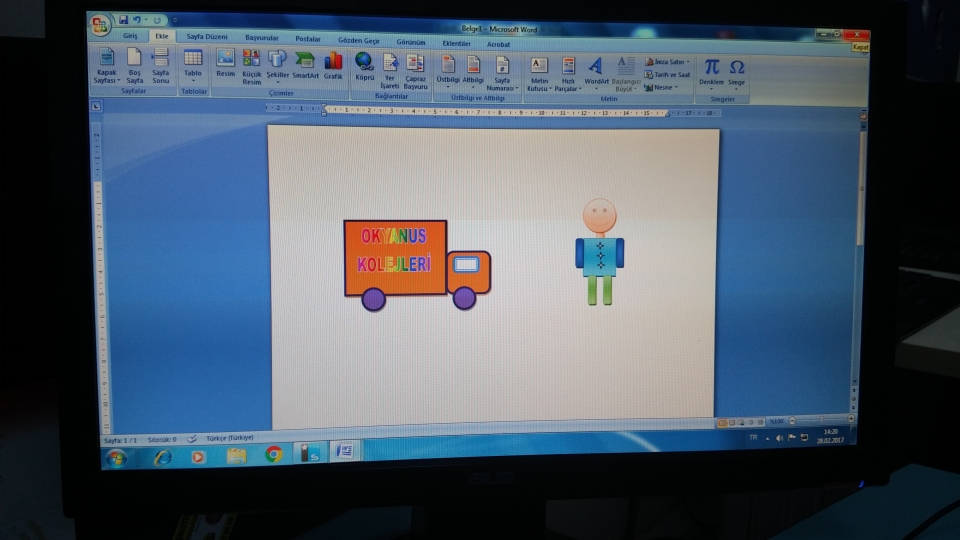
Task: Open Küçük Resim clip art
Action: pos(252,67)
